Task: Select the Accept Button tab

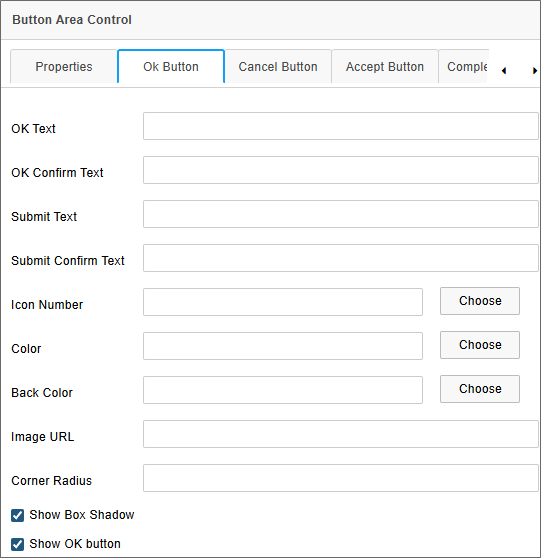Action: 385,67
